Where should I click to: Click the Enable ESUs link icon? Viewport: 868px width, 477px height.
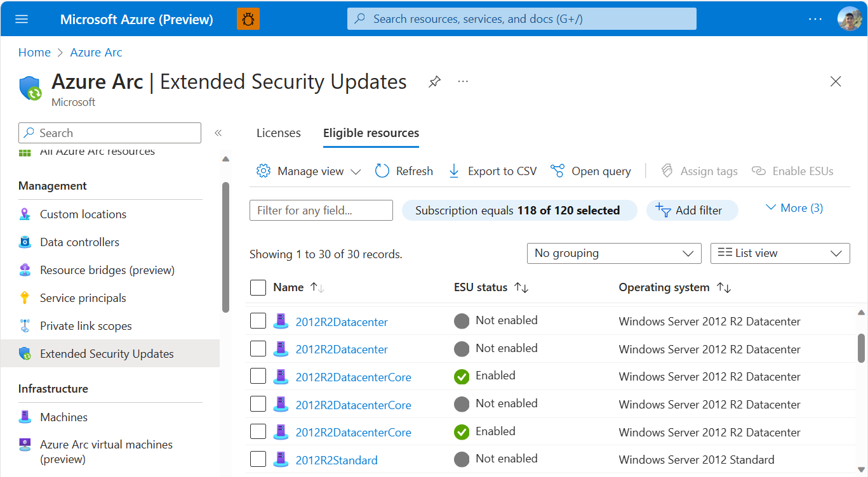pos(759,171)
